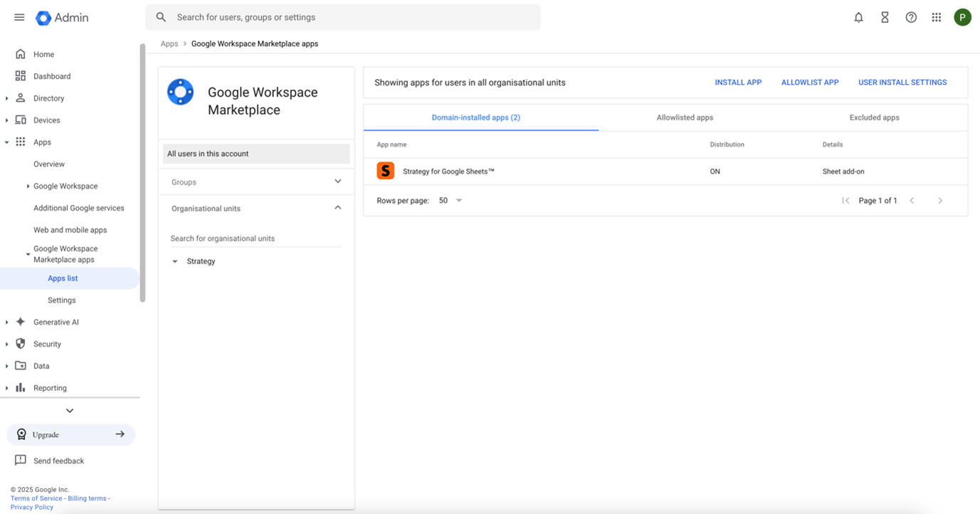Click the organisational units search field
Viewport: 980px width, 514px height.
pyautogui.click(x=255, y=238)
